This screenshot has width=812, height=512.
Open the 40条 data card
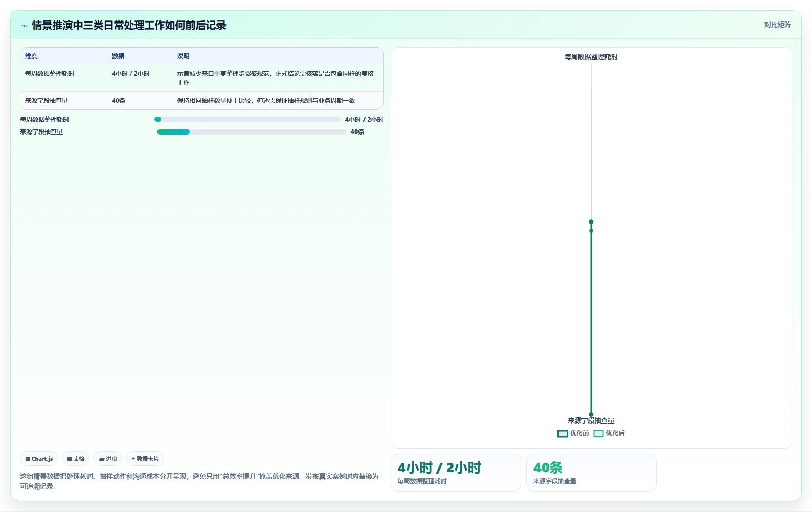click(591, 473)
